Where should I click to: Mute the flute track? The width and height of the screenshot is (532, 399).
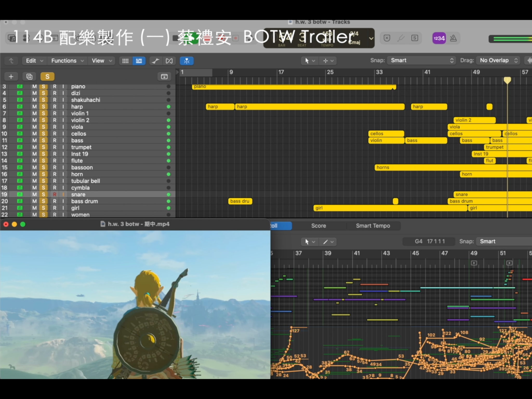coord(34,161)
